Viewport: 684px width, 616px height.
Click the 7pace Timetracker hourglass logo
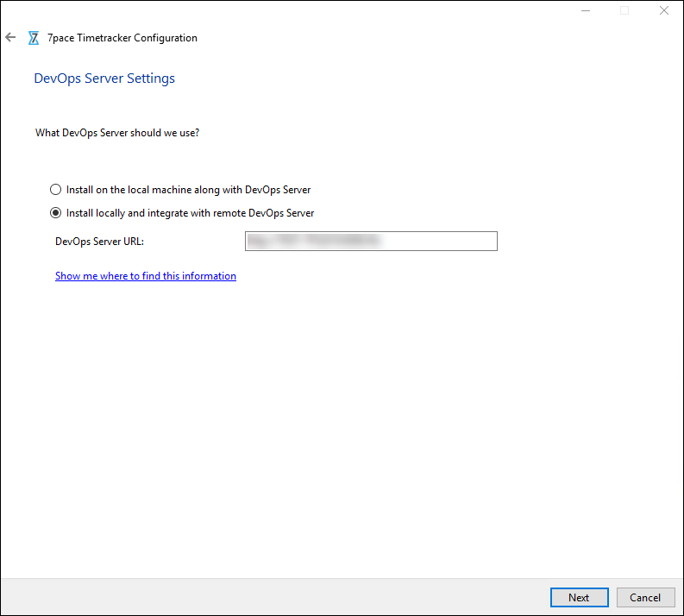(x=34, y=38)
